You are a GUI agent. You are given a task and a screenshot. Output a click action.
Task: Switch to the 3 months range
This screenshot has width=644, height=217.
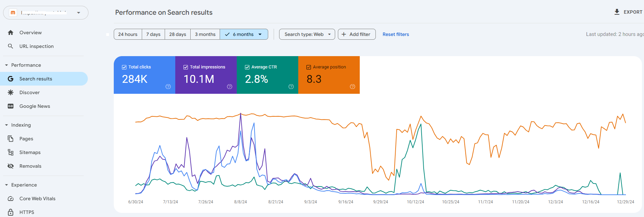click(x=205, y=34)
